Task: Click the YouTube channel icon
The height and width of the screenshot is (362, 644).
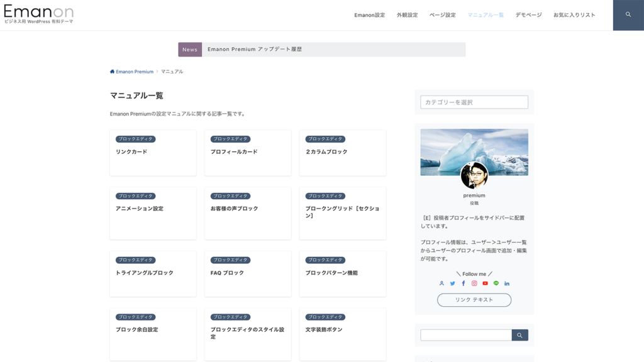Action: click(485, 283)
